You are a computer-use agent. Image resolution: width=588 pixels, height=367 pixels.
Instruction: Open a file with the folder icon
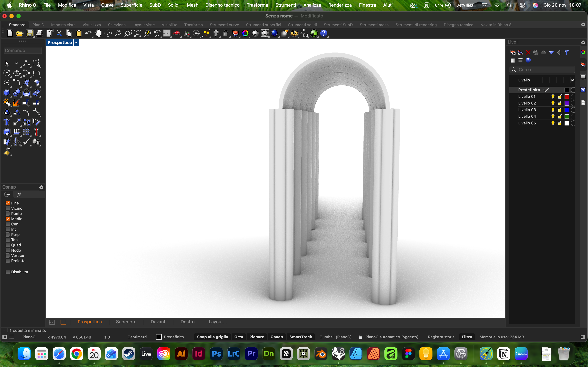[x=19, y=33]
